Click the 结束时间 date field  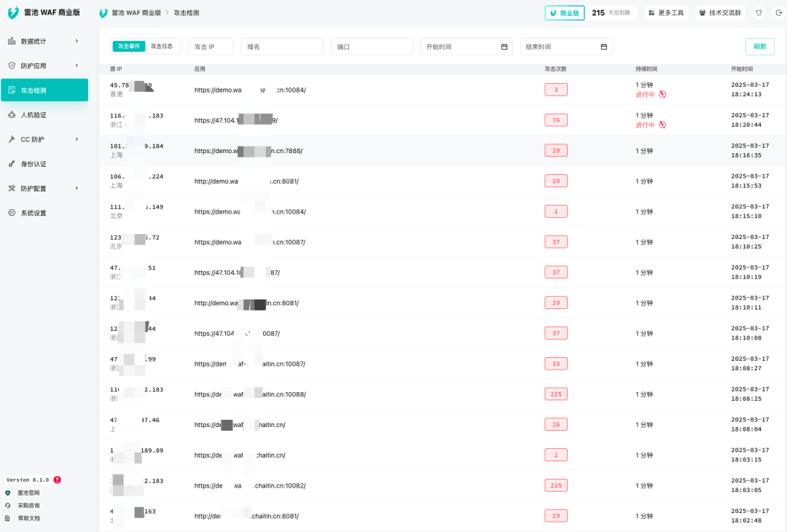566,47
